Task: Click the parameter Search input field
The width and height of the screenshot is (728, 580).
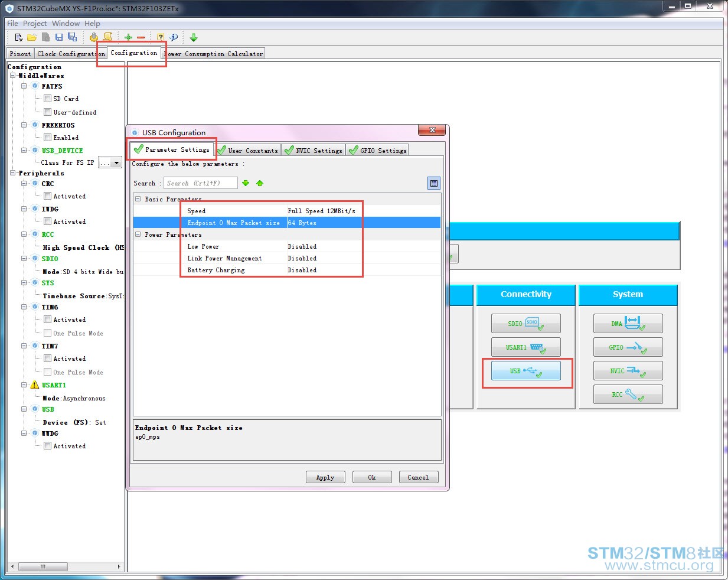Action: (201, 183)
